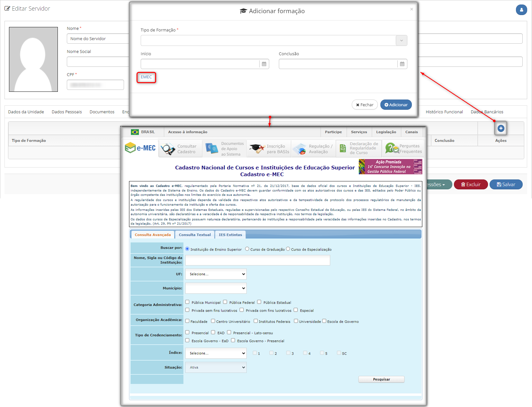Check Escola Governo - EaD checkbox
The width and height of the screenshot is (532, 407).
[x=187, y=341]
